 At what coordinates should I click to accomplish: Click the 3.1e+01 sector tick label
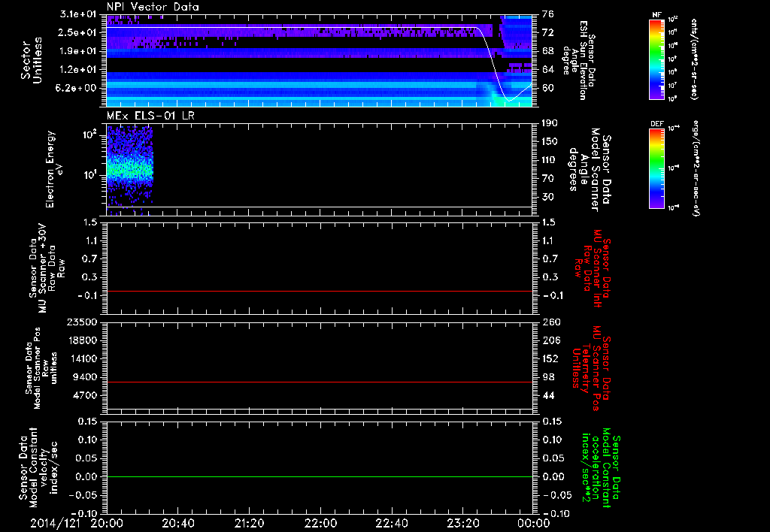coord(78,14)
